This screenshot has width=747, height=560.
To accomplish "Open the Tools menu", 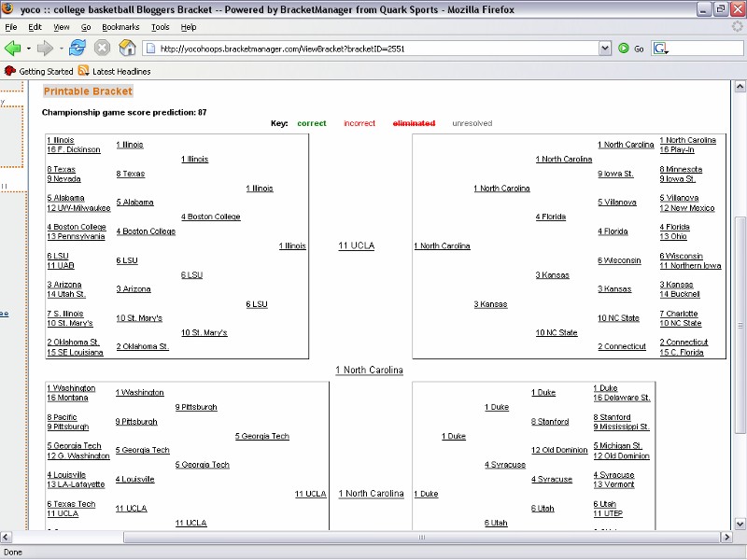I will (x=160, y=27).
